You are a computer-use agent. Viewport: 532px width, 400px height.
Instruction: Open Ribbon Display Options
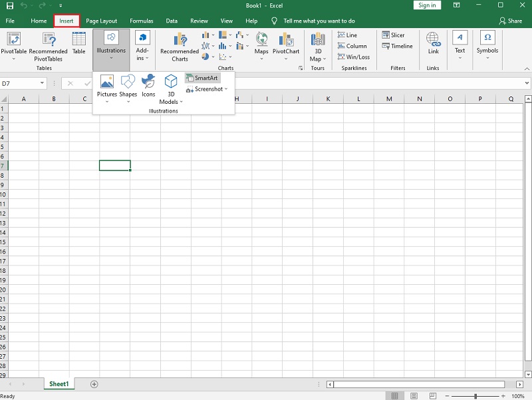coord(457,5)
